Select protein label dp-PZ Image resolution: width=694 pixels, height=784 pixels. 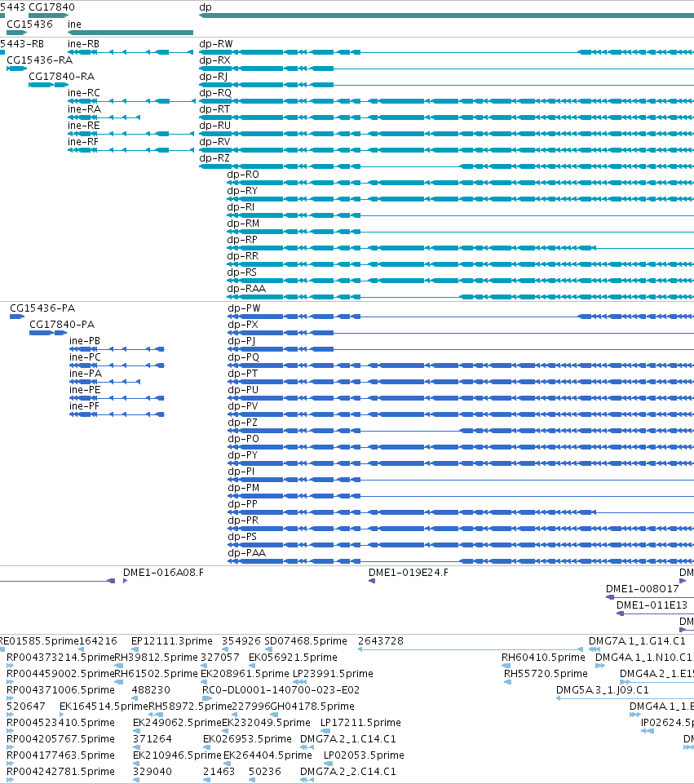pos(242,423)
